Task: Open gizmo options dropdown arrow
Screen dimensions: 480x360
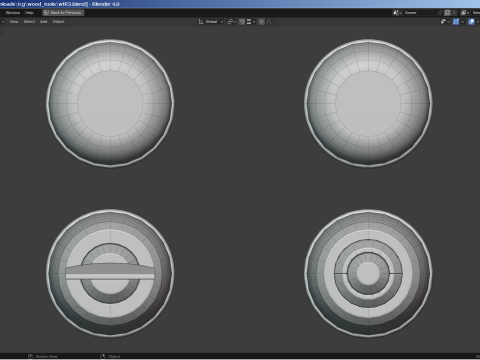Action: pyautogui.click(x=463, y=22)
